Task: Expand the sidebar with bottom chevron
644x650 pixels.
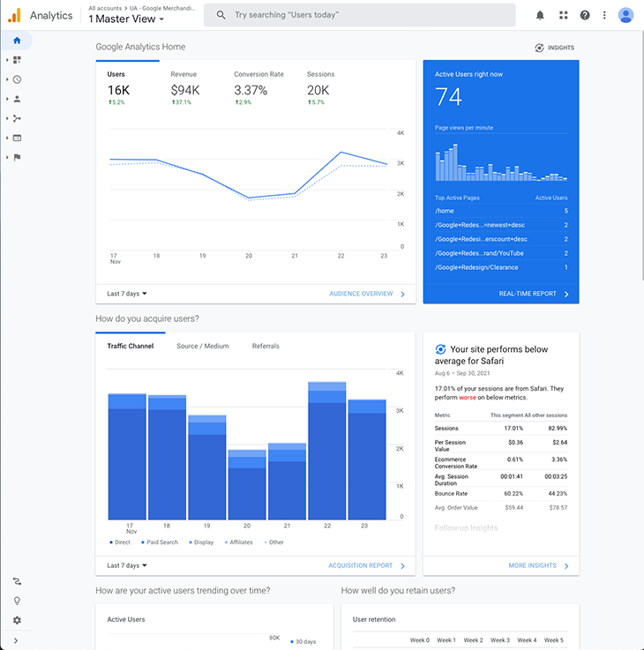Action: pyautogui.click(x=16, y=641)
